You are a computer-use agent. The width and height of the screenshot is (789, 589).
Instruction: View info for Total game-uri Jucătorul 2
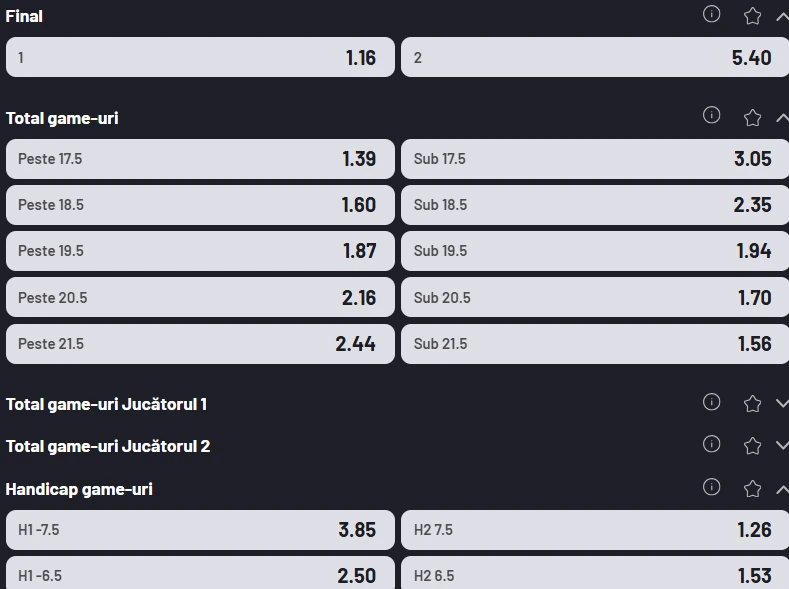pos(711,444)
